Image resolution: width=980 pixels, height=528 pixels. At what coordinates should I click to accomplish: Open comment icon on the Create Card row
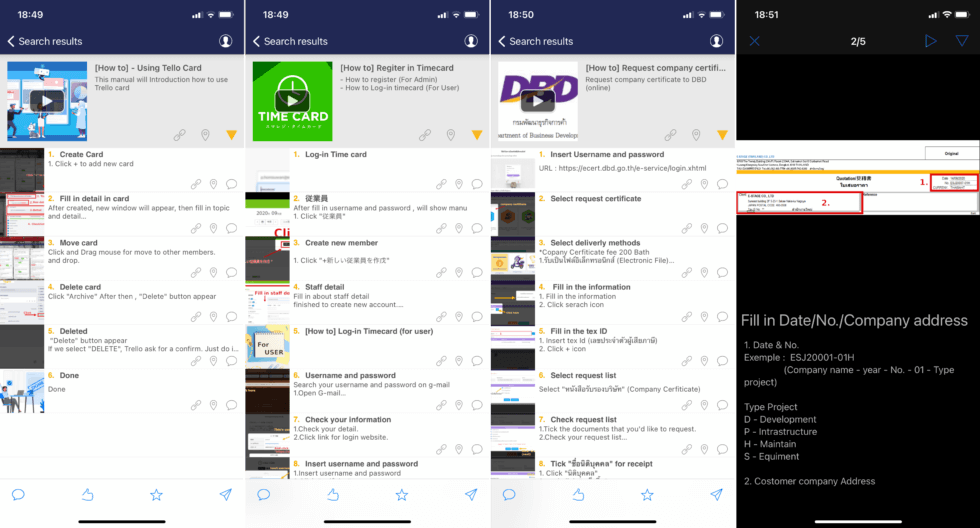[231, 184]
